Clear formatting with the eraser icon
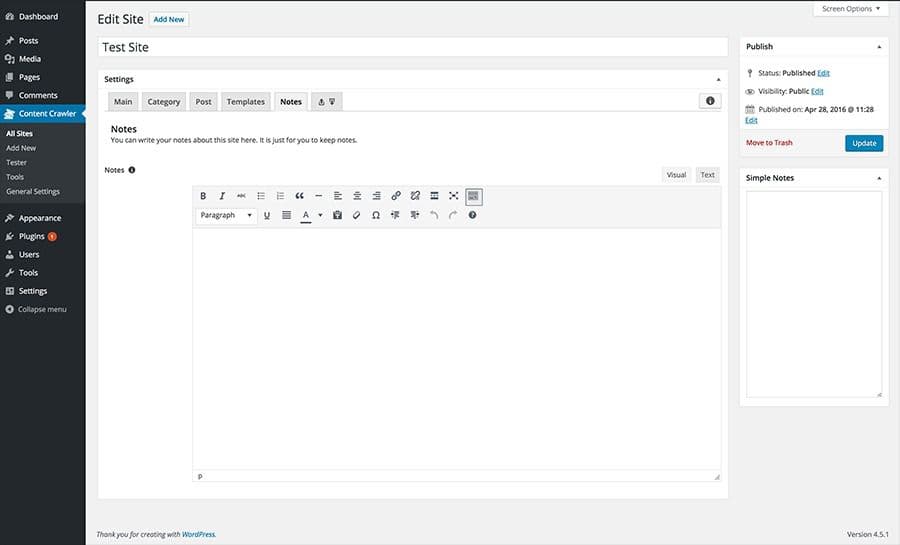Image resolution: width=900 pixels, height=545 pixels. click(x=356, y=215)
